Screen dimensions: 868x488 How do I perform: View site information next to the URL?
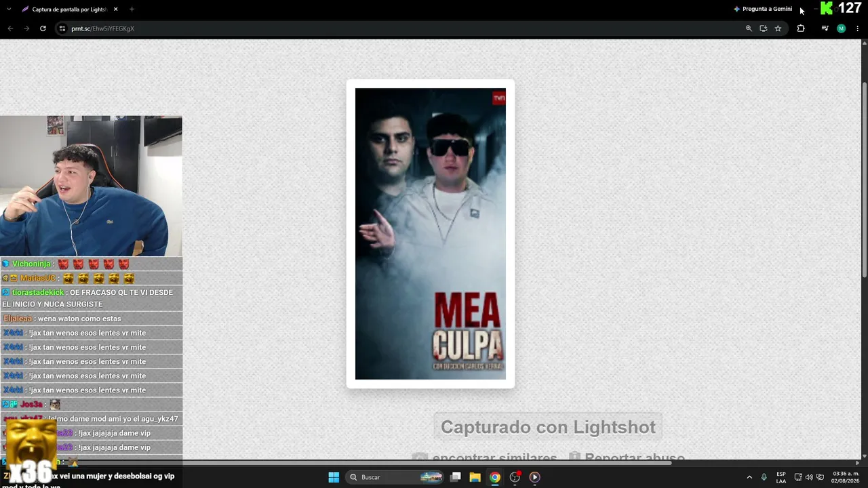point(62,28)
